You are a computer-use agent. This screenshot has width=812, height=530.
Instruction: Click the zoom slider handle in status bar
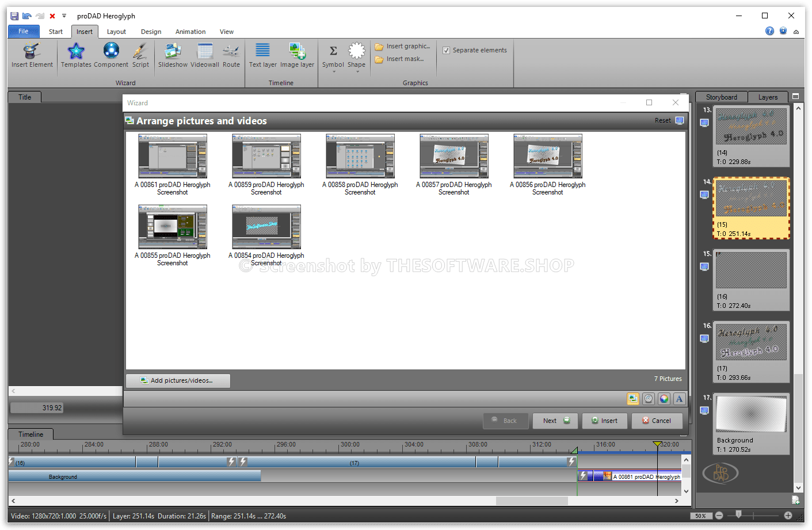pos(738,515)
